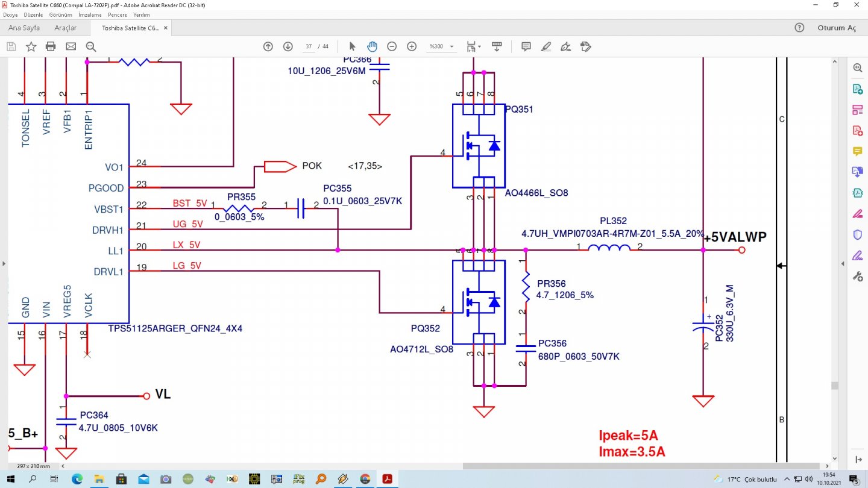The height and width of the screenshot is (488, 868).
Task: Click the TPS51125ARGER_QFN24_4X4 text
Action: (175, 328)
